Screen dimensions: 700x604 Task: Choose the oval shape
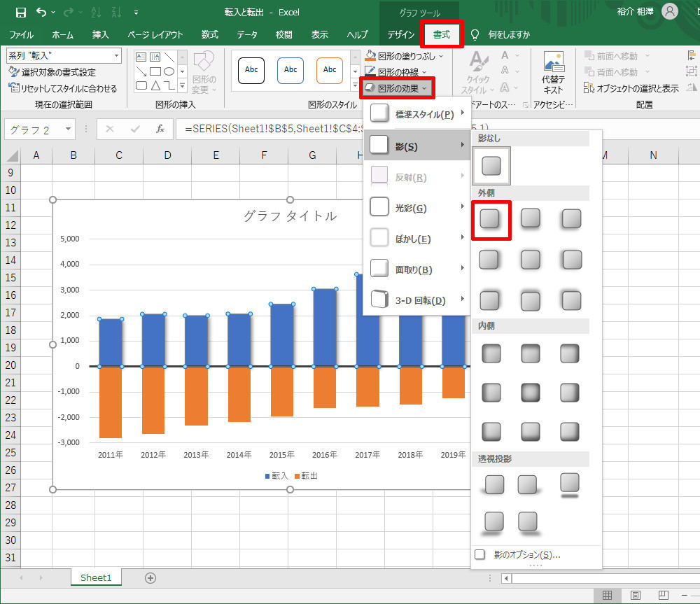pyautogui.click(x=169, y=71)
